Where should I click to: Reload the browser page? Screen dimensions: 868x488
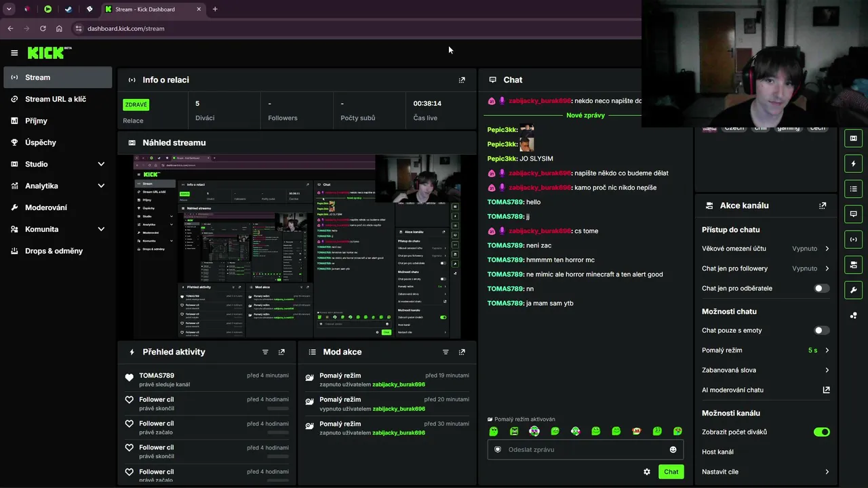pos(43,28)
